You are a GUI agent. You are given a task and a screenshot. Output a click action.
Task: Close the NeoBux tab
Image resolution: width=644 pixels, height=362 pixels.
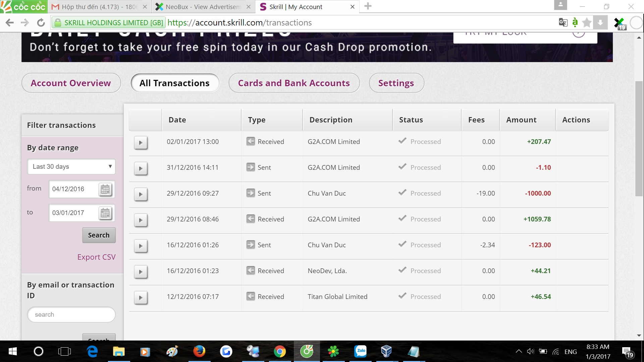tap(249, 7)
